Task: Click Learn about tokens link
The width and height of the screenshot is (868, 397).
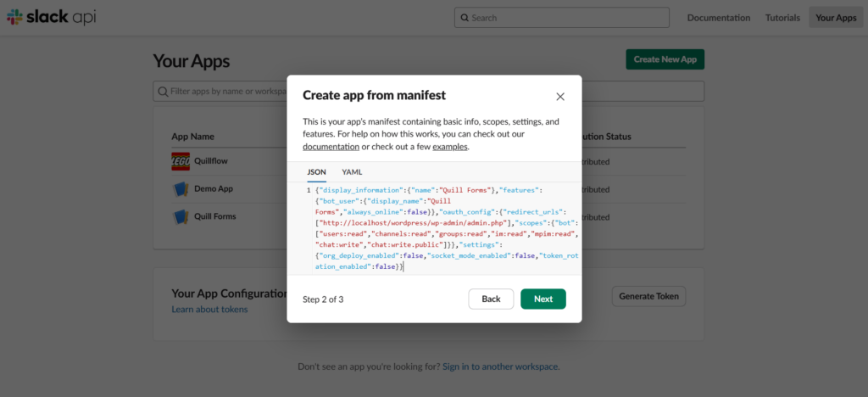Action: click(x=210, y=309)
